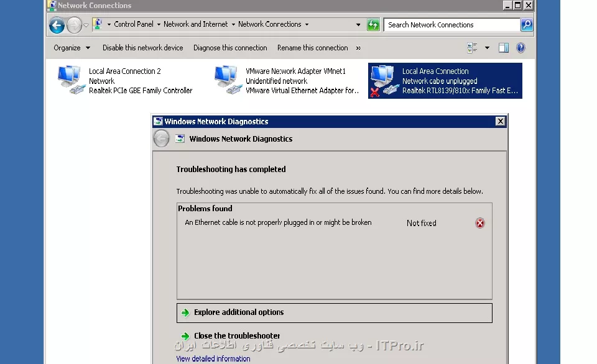Viewport: 597px width, 364px height.
Task: Open Network and Internet breadcrumb item
Action: click(x=196, y=24)
